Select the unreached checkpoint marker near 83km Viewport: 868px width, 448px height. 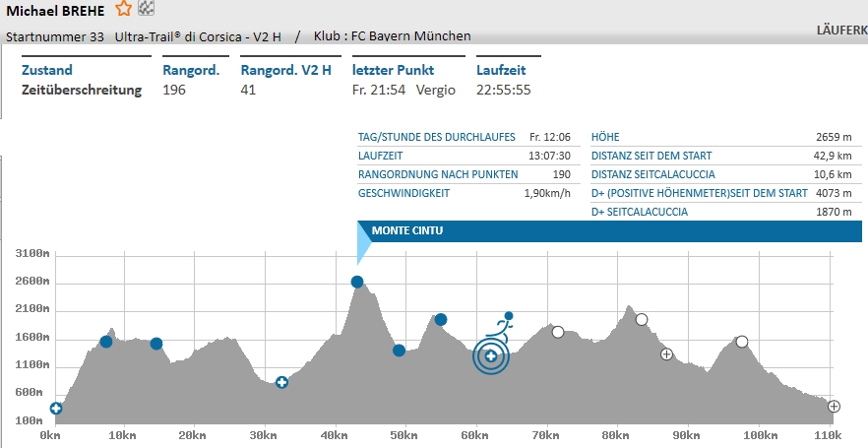pos(642,320)
